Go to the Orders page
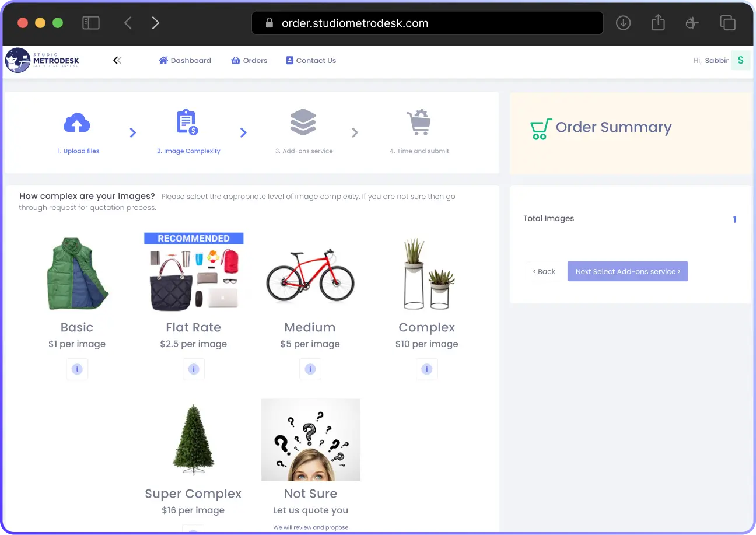 pyautogui.click(x=249, y=61)
